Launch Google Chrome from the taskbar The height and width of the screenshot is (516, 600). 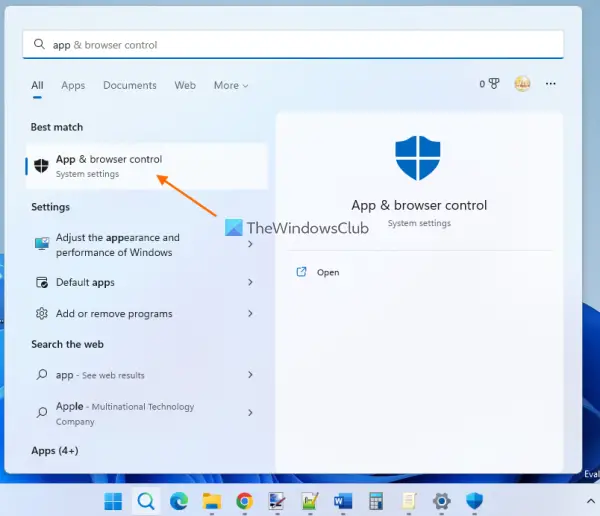[244, 501]
